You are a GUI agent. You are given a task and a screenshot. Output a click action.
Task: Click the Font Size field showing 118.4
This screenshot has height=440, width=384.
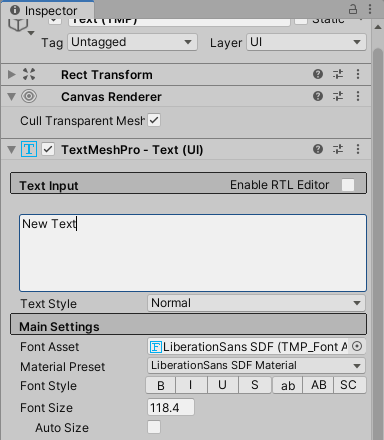(x=171, y=407)
